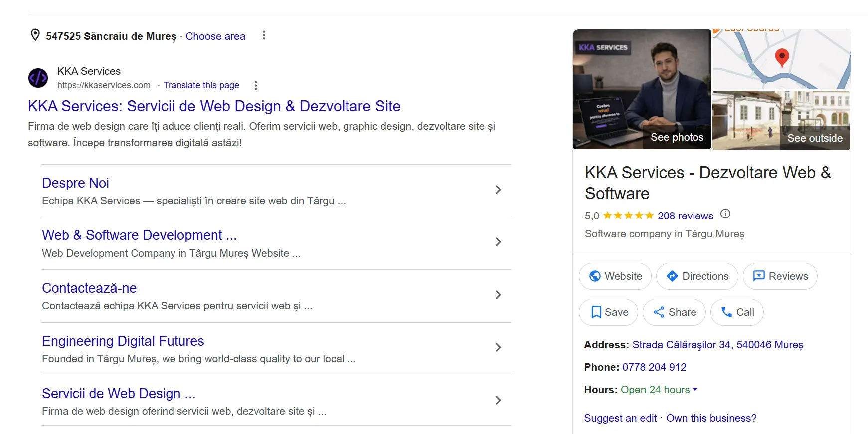Open the map thumbnail

point(781,59)
